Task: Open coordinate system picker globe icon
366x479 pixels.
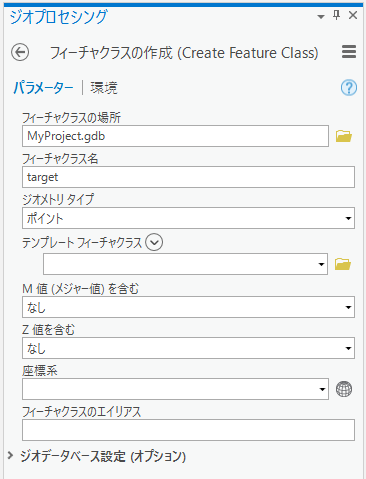Action: [x=344, y=389]
